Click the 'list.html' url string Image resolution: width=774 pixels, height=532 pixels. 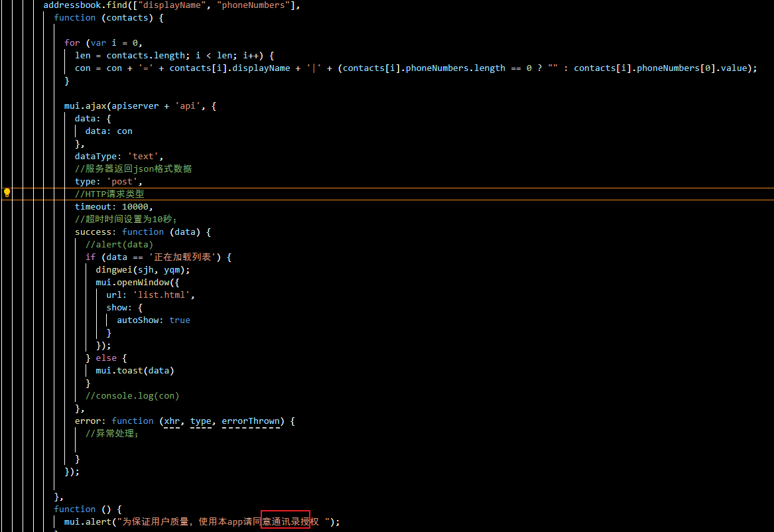(161, 295)
